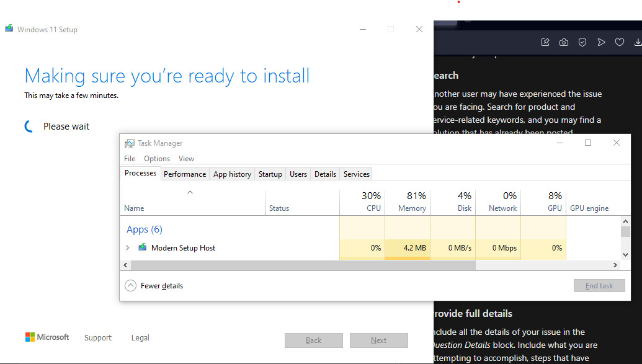The width and height of the screenshot is (642, 364).
Task: Click the Next button in Setup
Action: click(379, 340)
